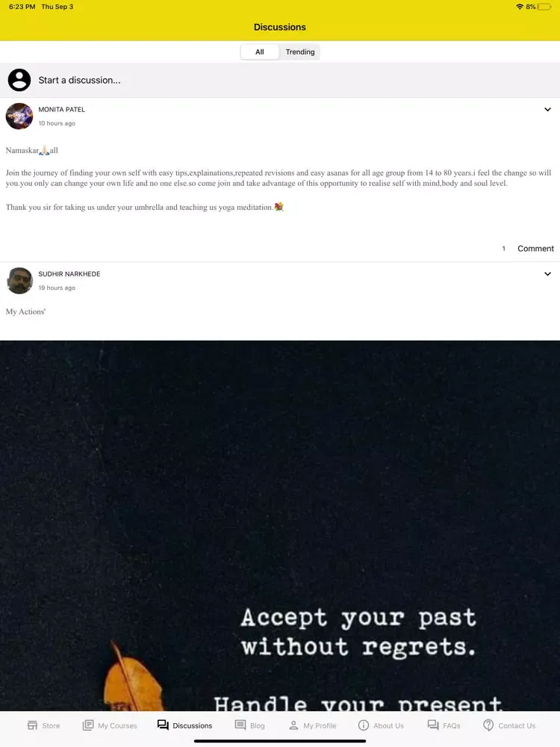Open the Contact Us question-mark icon
The width and height of the screenshot is (560, 747).
pos(488,725)
